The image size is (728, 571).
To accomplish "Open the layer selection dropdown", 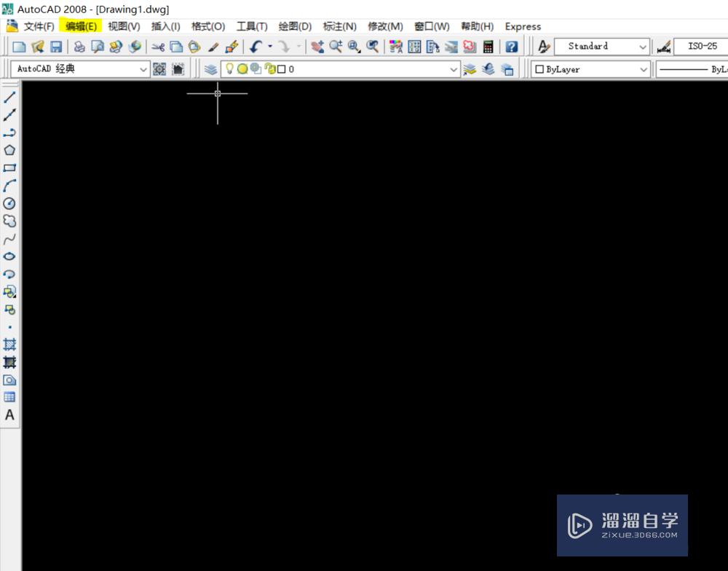I will coord(454,69).
